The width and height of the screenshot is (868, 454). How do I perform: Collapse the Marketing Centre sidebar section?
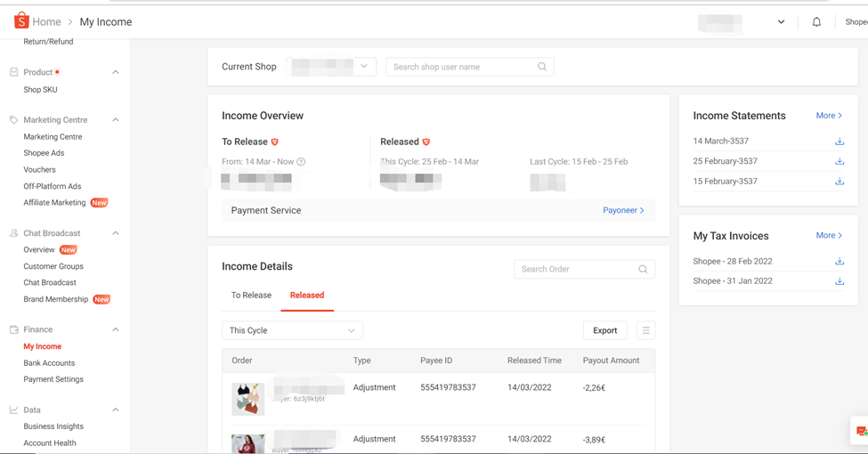116,120
